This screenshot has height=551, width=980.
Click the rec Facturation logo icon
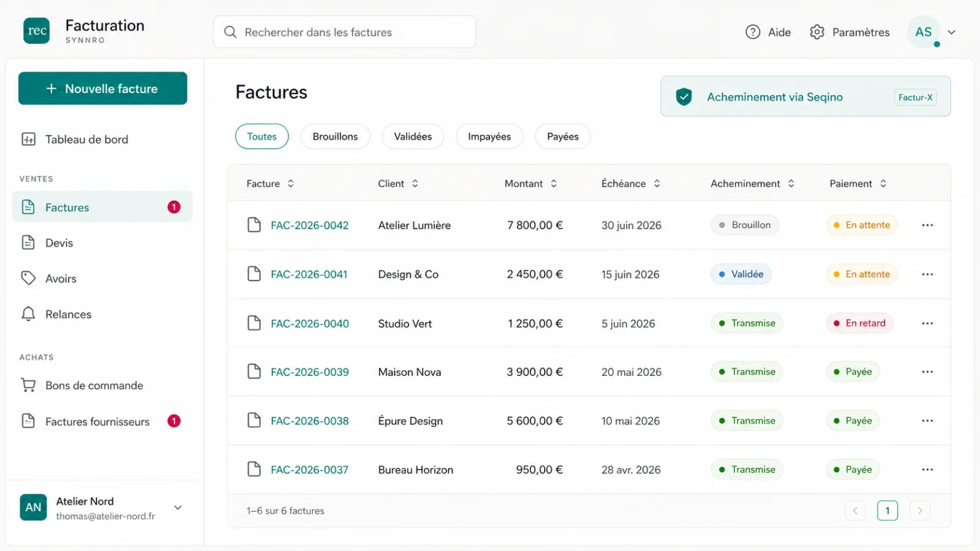pos(37,31)
